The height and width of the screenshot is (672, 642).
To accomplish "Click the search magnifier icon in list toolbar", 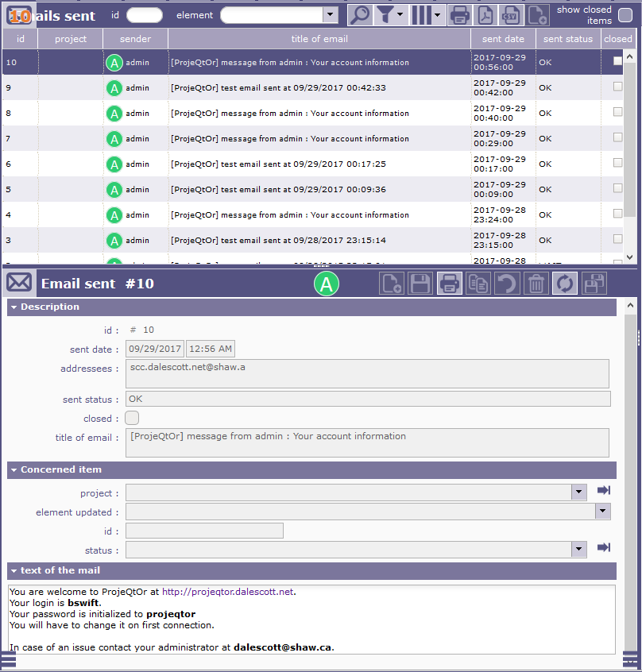I will [360, 15].
